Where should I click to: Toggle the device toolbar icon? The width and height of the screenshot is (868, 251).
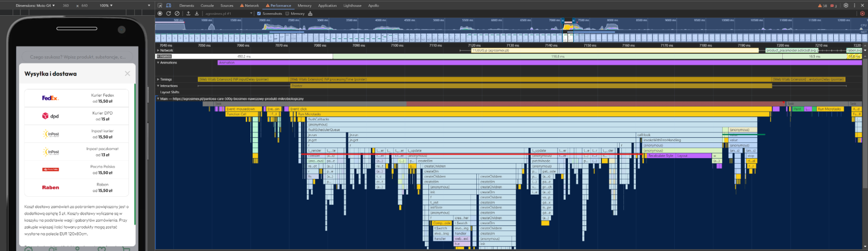click(x=168, y=5)
